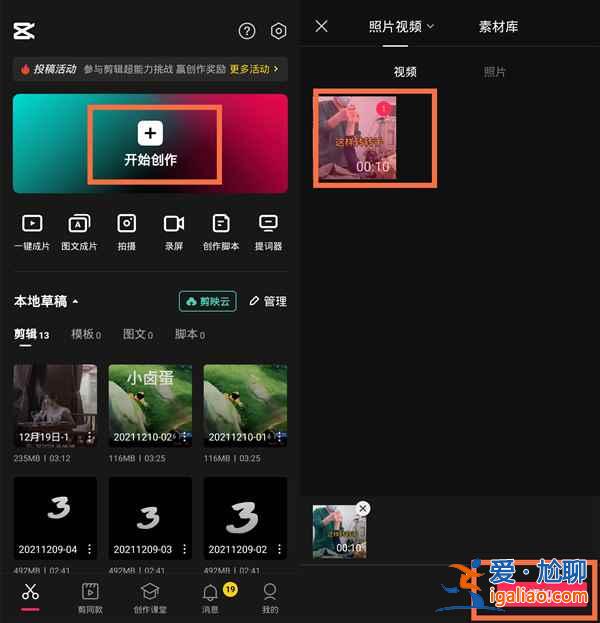Screen dimensions: 600x623
Task: Open more options for draft 20211210-01
Action: pos(279,437)
